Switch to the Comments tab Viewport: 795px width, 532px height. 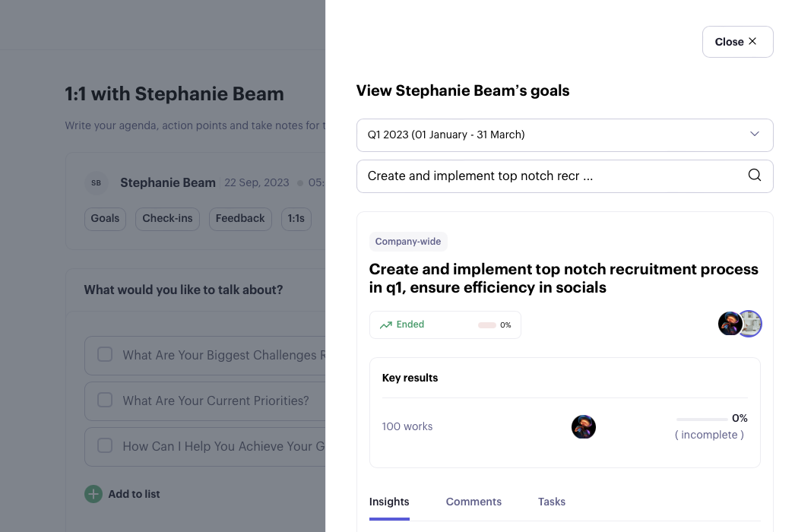coord(474,502)
